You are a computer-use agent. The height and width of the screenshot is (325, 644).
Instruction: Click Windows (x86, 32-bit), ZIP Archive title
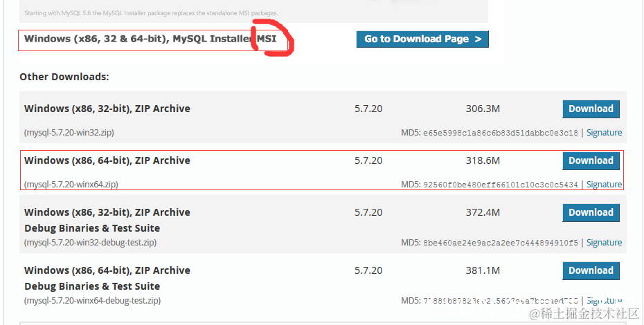pyautogui.click(x=107, y=109)
